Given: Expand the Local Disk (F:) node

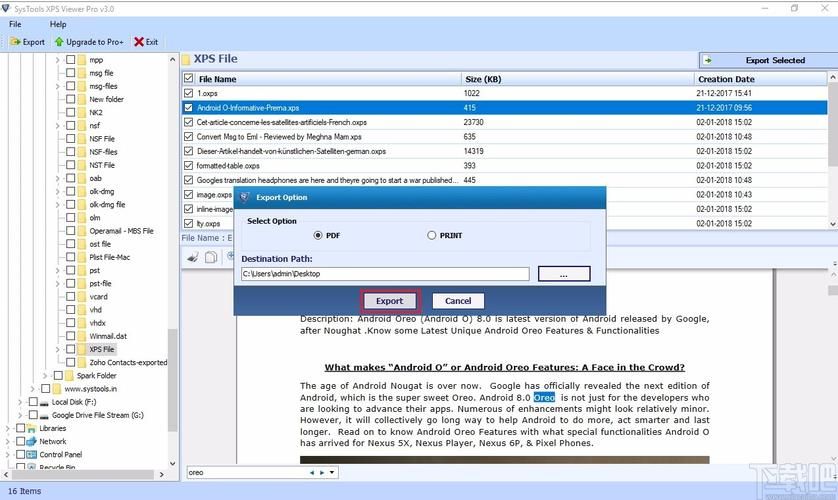Looking at the screenshot, I should (x=20, y=402).
